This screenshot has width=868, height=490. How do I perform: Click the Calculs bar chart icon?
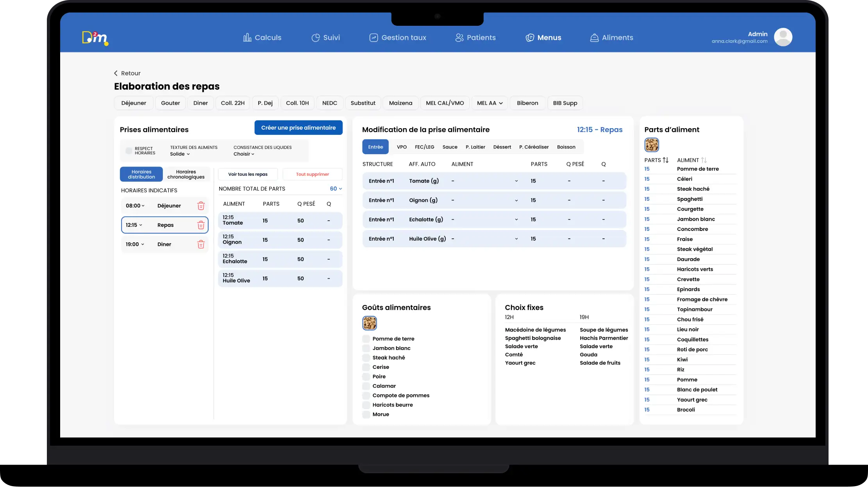click(247, 38)
